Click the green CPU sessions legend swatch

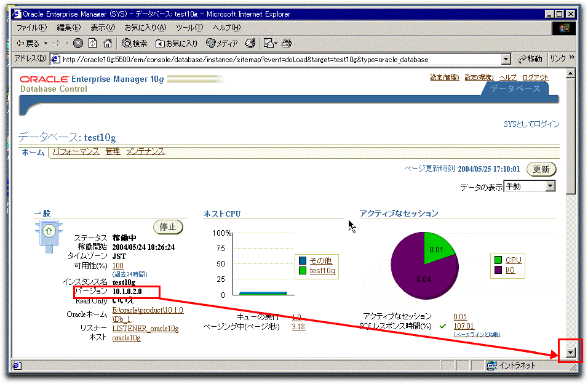[x=498, y=260]
